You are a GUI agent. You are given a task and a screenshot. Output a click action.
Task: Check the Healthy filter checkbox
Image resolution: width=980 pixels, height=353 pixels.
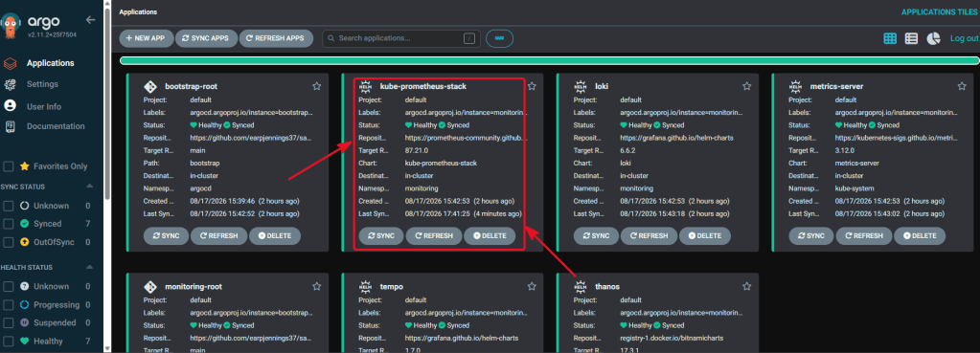click(9, 342)
